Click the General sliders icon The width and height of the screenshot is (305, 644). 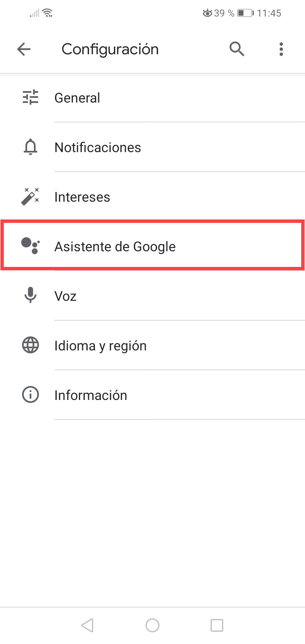tap(30, 97)
